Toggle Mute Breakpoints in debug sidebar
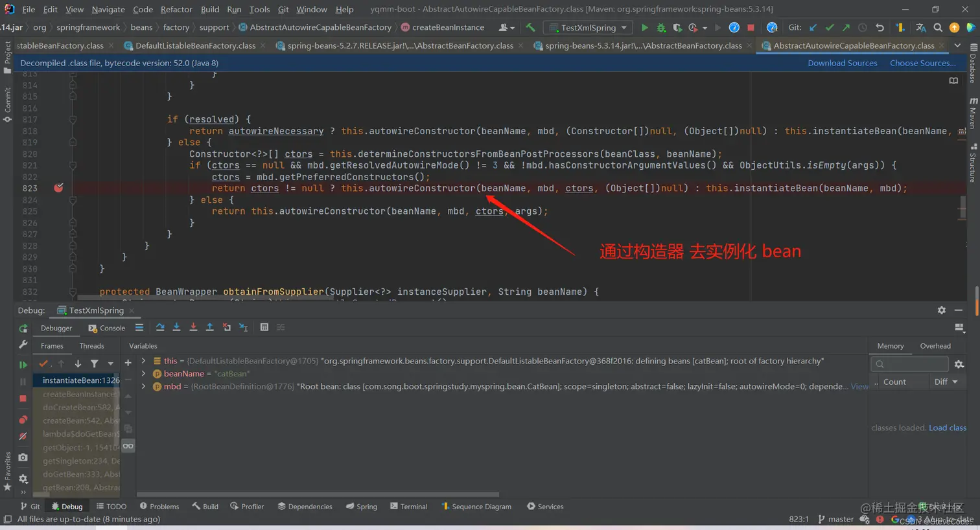This screenshot has width=980, height=530. tap(23, 436)
